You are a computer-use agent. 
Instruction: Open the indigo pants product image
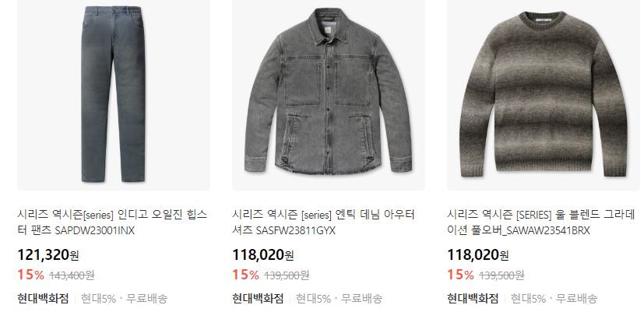114,95
